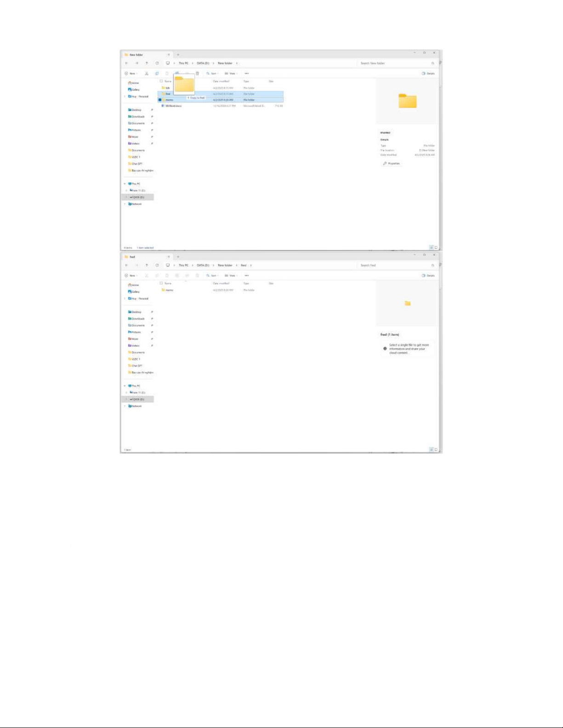This screenshot has width=563, height=728.
Task: Open the Sort dropdown in the New folder window
Action: 212,73
